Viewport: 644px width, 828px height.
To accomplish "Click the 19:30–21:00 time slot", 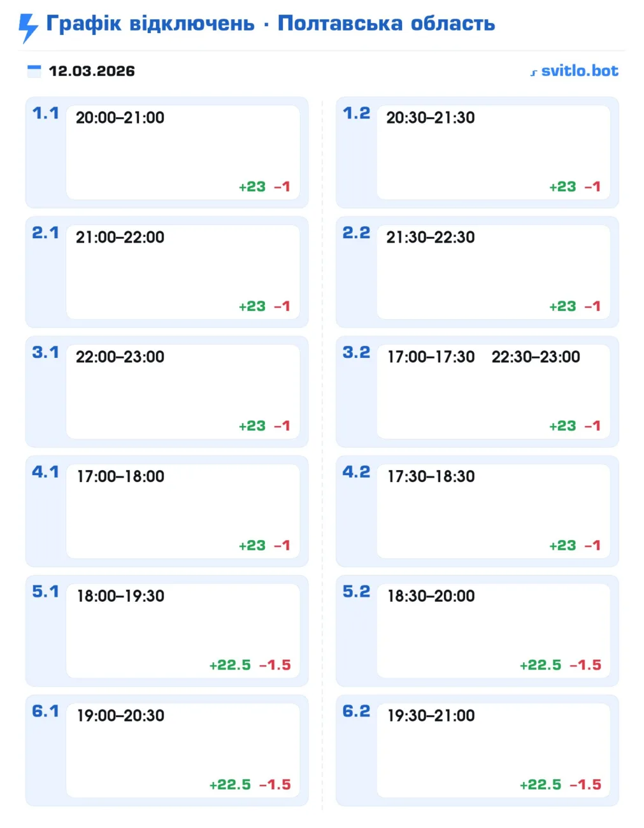I will click(x=431, y=716).
